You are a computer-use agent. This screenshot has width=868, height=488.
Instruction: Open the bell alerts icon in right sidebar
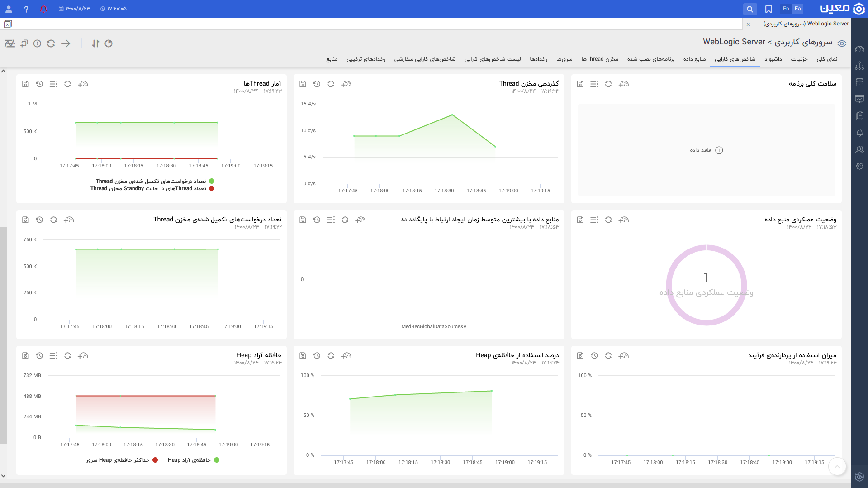[859, 133]
